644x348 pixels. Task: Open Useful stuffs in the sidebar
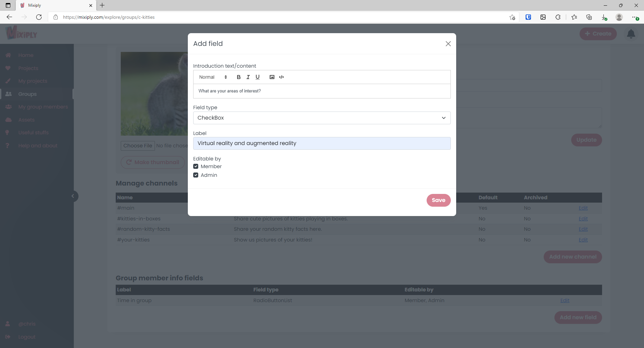pos(34,133)
